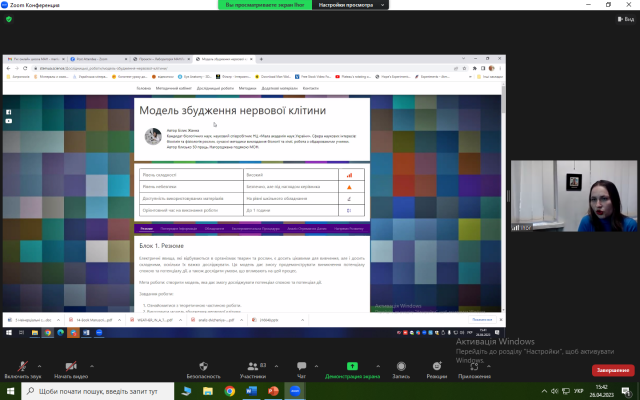640x400 pixels.
Task: Expand the arrow next to Участники
Action: (276, 366)
